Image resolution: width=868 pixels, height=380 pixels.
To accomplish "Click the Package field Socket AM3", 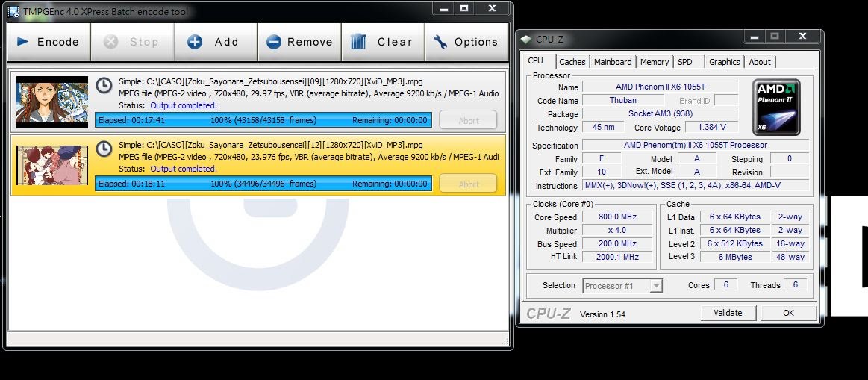I will coord(661,113).
